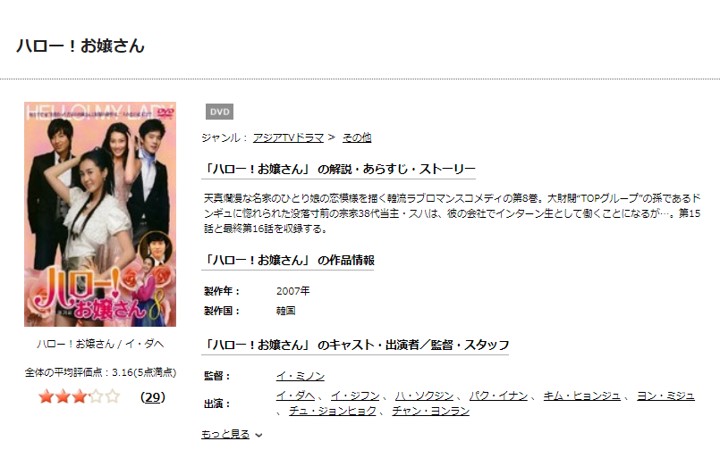Open cast member チュ・ジョンヒョク link
Screen dimensions: 720x458
332,411
